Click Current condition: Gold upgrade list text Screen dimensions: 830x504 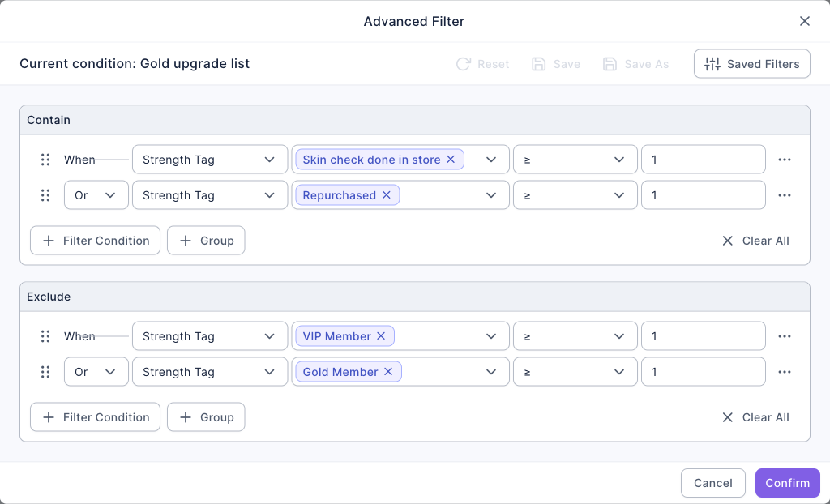coord(135,63)
